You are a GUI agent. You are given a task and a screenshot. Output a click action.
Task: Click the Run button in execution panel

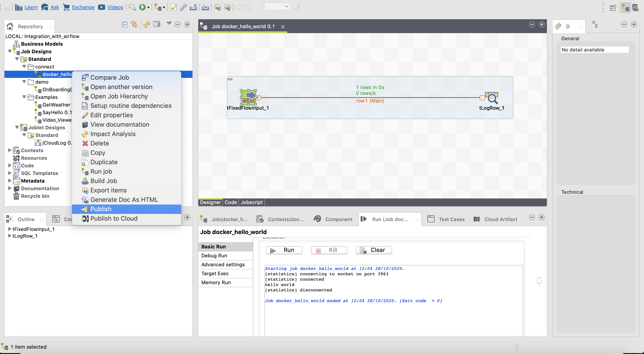[x=283, y=250]
